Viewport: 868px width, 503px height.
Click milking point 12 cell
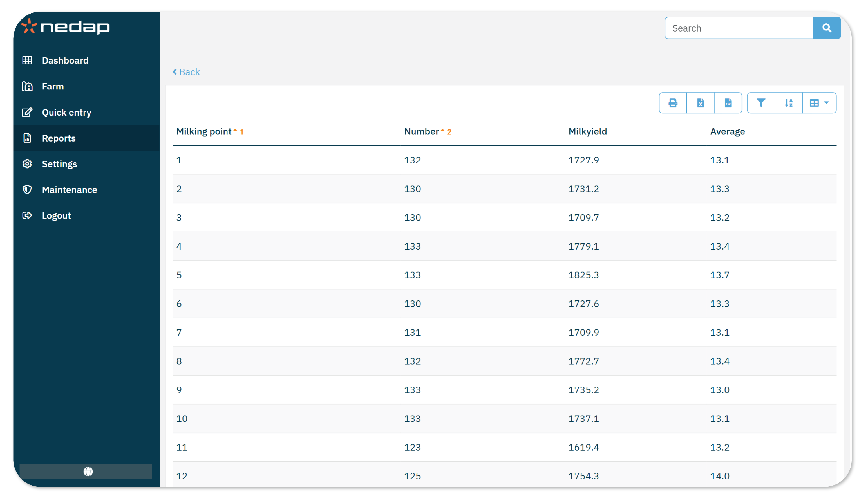182,477
